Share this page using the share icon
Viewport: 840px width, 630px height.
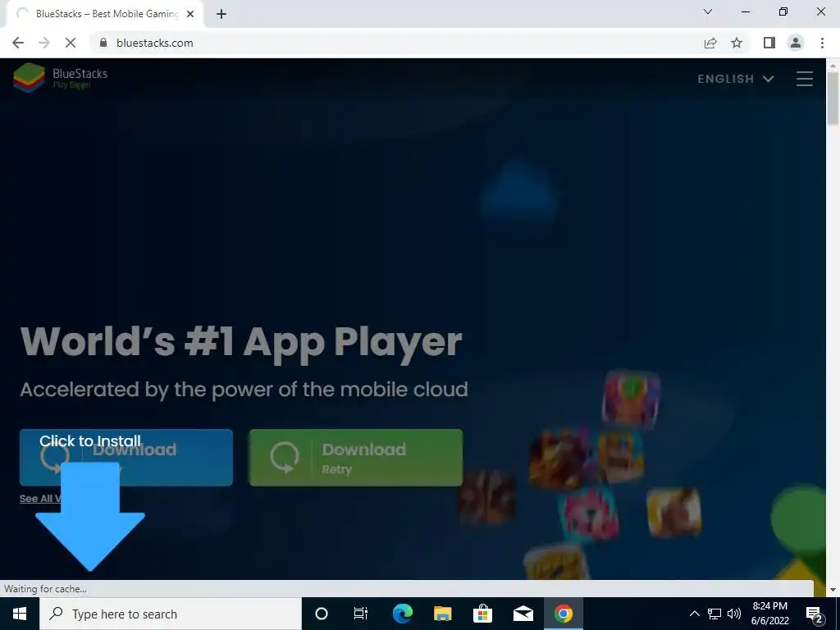click(x=710, y=43)
